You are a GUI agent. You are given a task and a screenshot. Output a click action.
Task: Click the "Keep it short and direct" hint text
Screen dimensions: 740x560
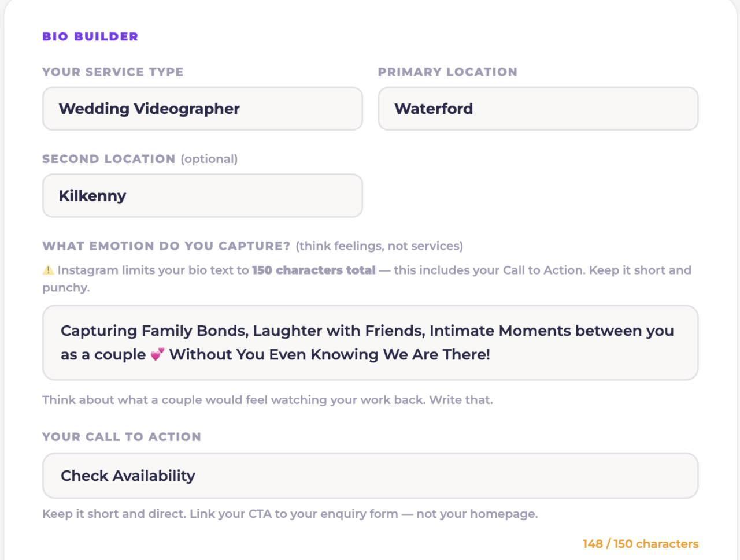[290, 514]
